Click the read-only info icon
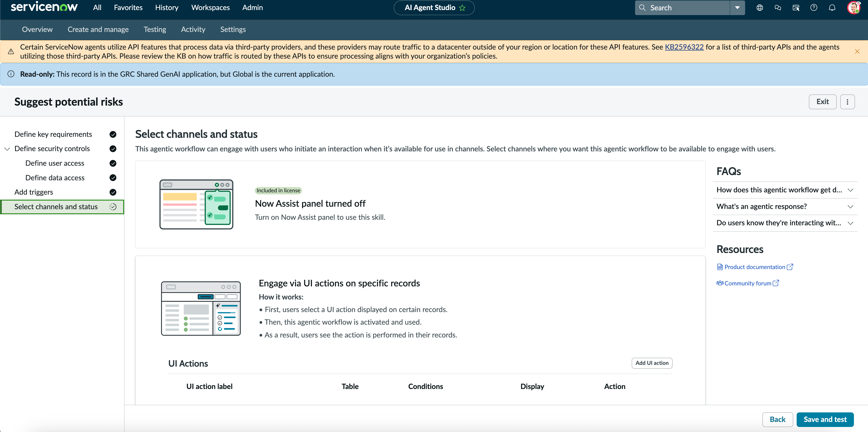 [x=11, y=74]
